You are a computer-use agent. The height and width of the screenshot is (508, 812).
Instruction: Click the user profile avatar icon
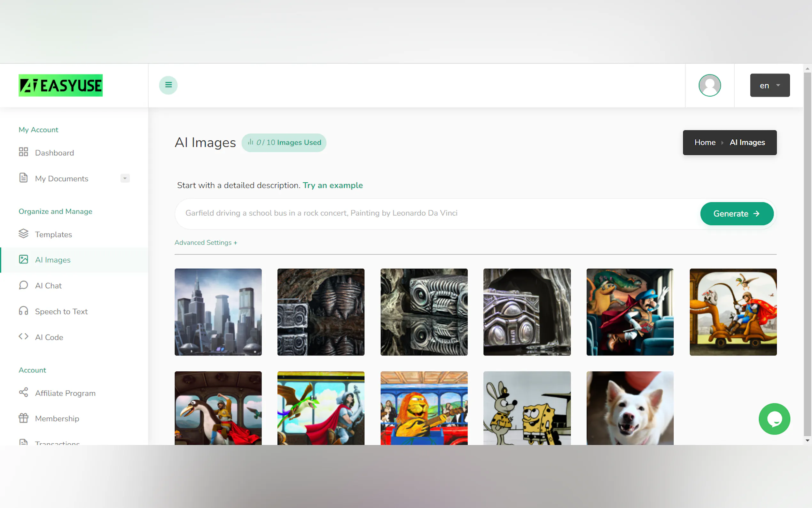pyautogui.click(x=709, y=85)
